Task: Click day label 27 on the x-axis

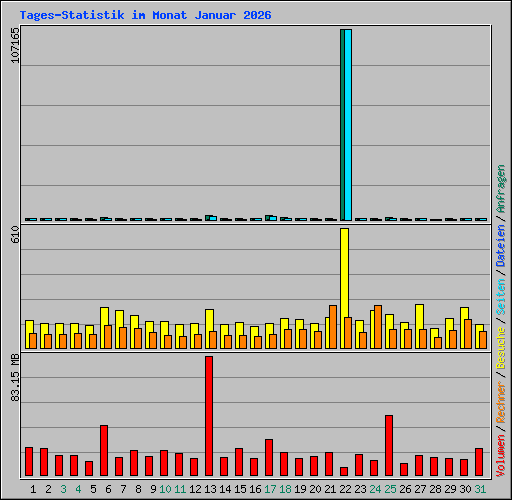Action: (420, 489)
